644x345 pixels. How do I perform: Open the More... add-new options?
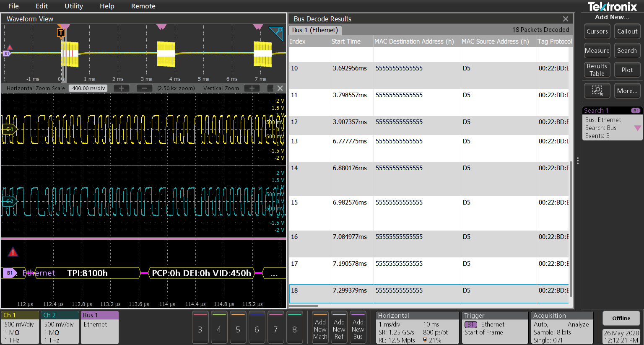(627, 91)
